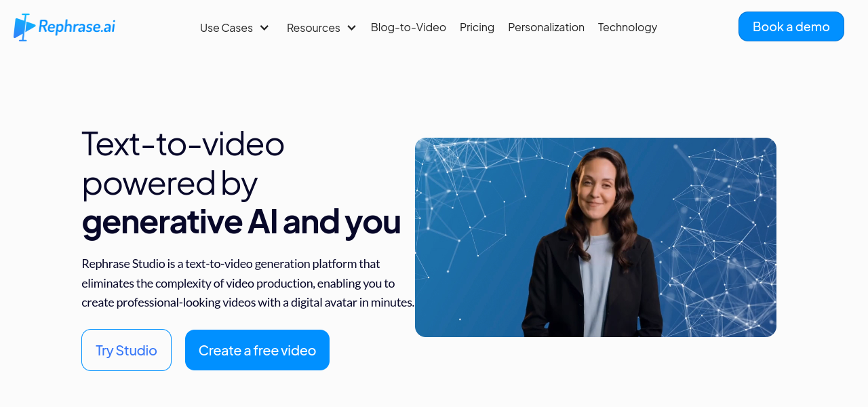Click the digital avatar video thumbnail

[x=595, y=237]
